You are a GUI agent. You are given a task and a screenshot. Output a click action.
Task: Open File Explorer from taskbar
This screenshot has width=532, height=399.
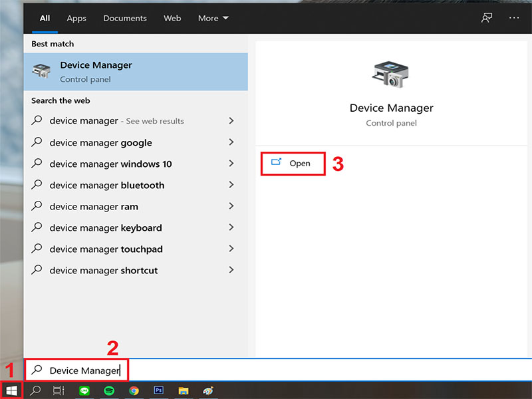(x=184, y=391)
